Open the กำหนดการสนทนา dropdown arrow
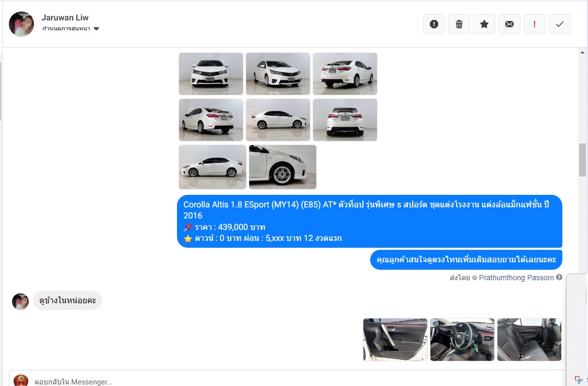 tap(96, 29)
